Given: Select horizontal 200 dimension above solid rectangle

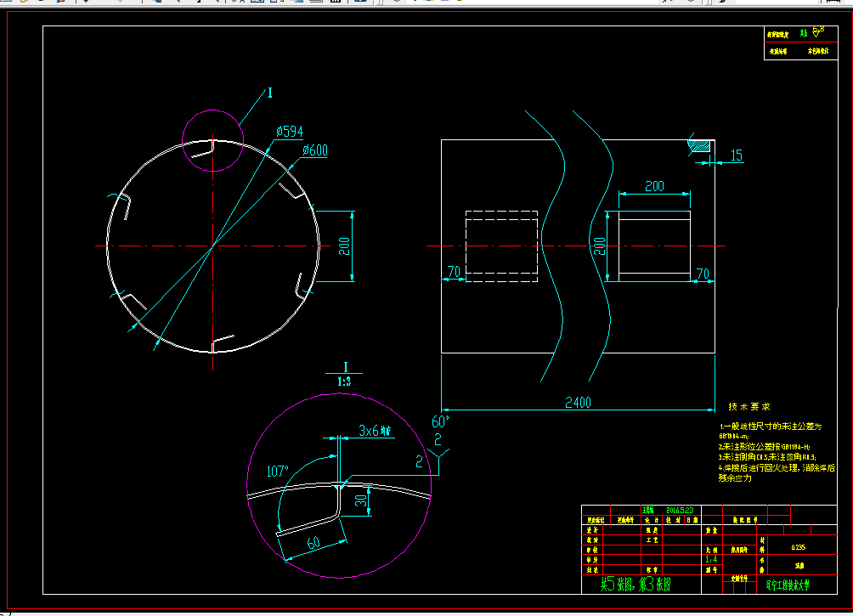Looking at the screenshot, I should pos(654,186).
